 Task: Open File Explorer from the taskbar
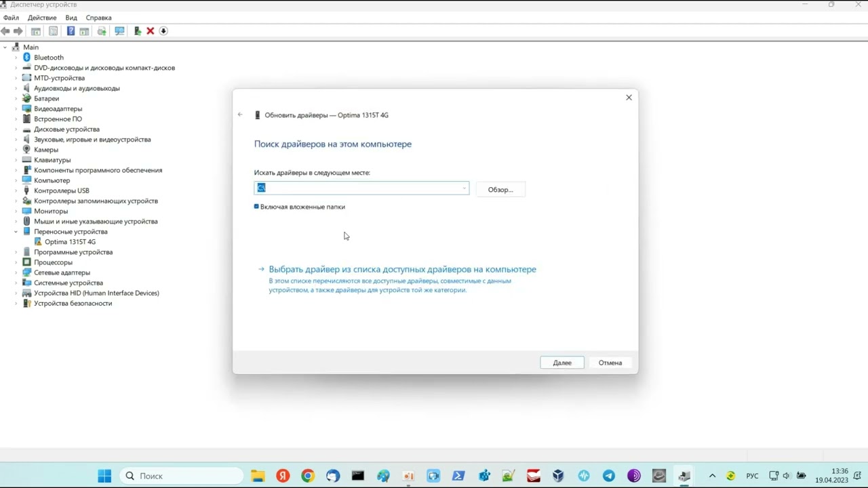pyautogui.click(x=258, y=476)
